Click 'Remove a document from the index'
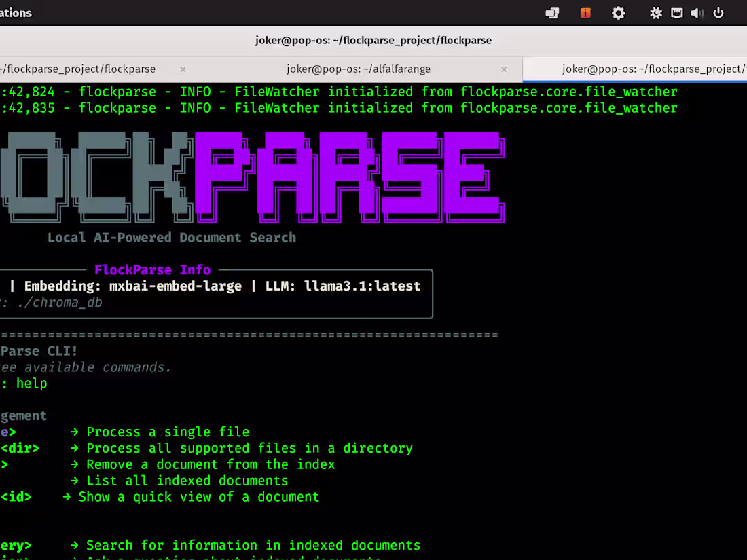The image size is (747, 560). tap(211, 464)
